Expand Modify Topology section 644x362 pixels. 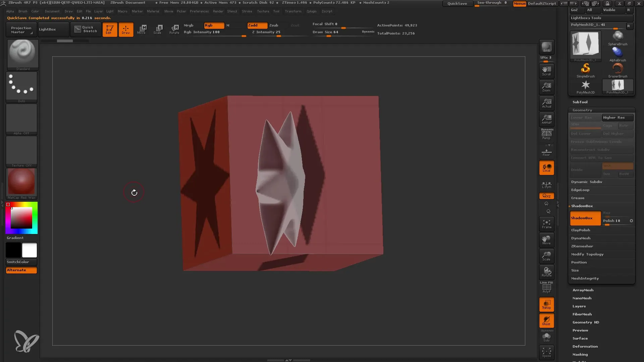point(587,254)
